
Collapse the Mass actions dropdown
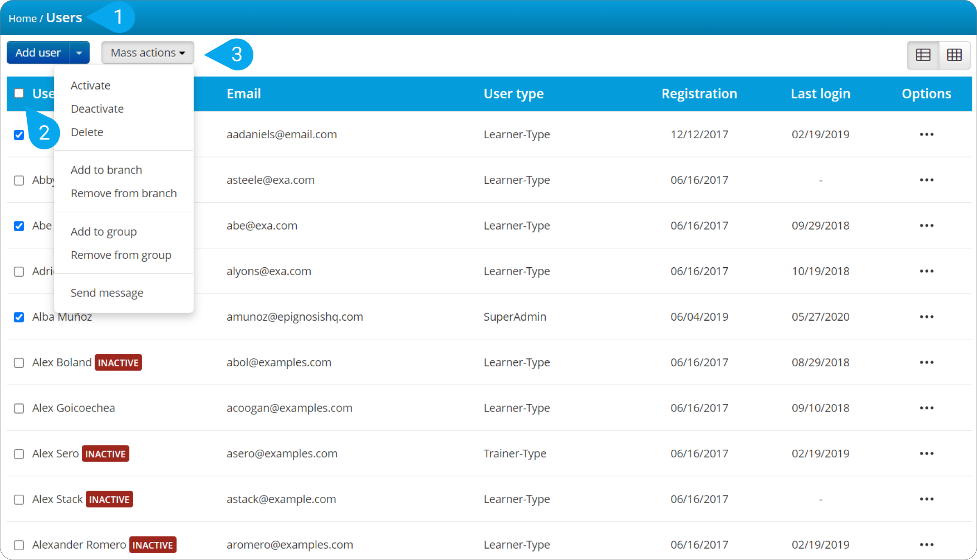tap(148, 53)
